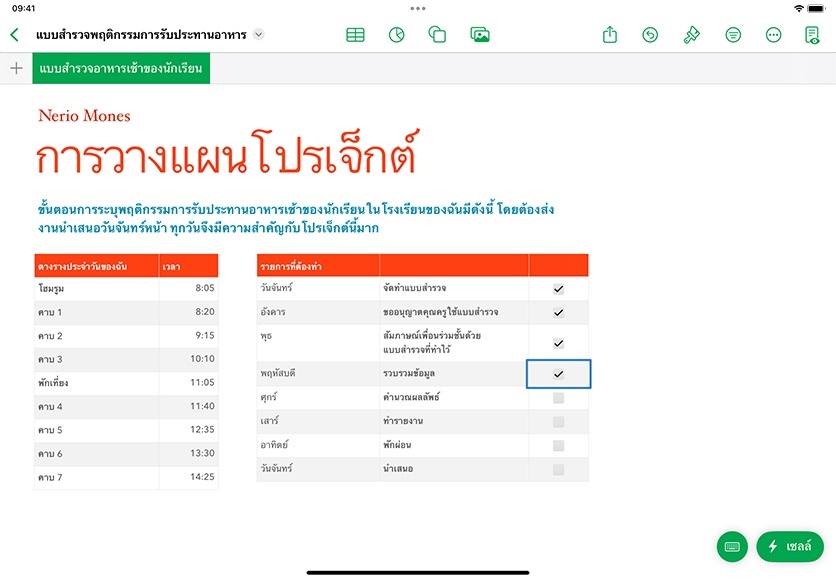The width and height of the screenshot is (836, 580).
Task: Undo the last action
Action: [650, 35]
